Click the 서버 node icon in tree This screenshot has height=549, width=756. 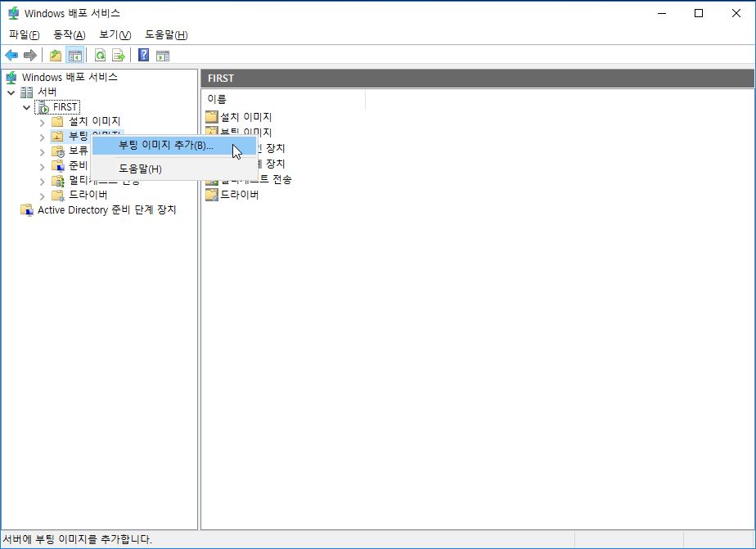27,92
